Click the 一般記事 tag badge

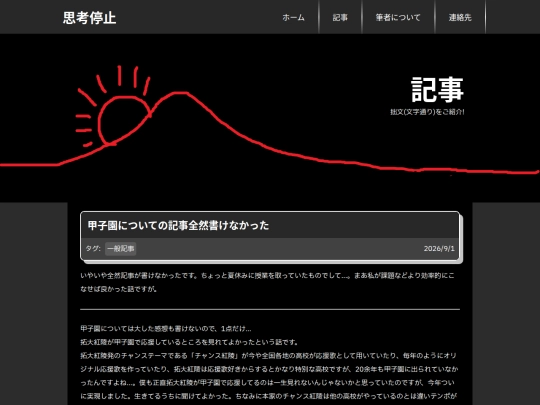(x=121, y=249)
